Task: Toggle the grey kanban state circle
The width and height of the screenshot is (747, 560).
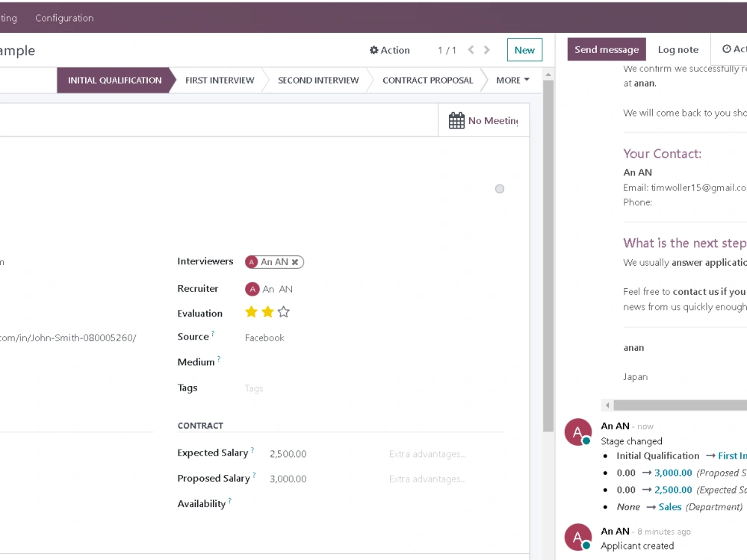Action: pyautogui.click(x=499, y=189)
